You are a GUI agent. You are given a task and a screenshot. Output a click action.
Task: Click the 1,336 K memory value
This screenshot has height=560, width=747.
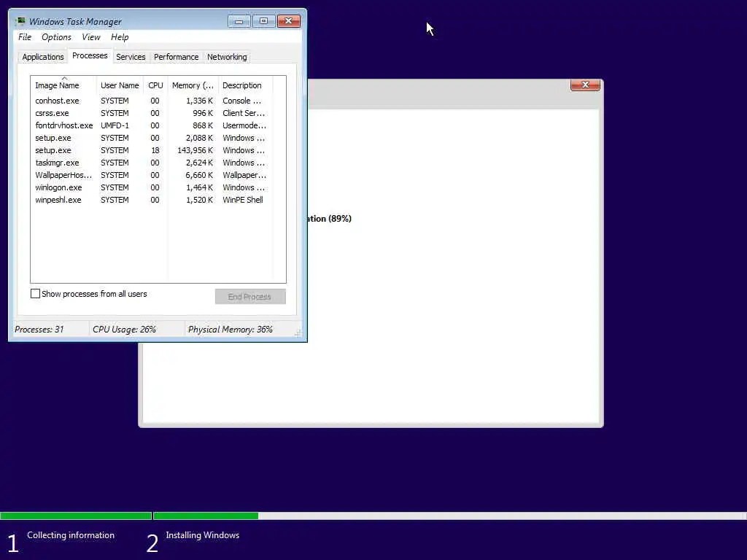coord(199,101)
